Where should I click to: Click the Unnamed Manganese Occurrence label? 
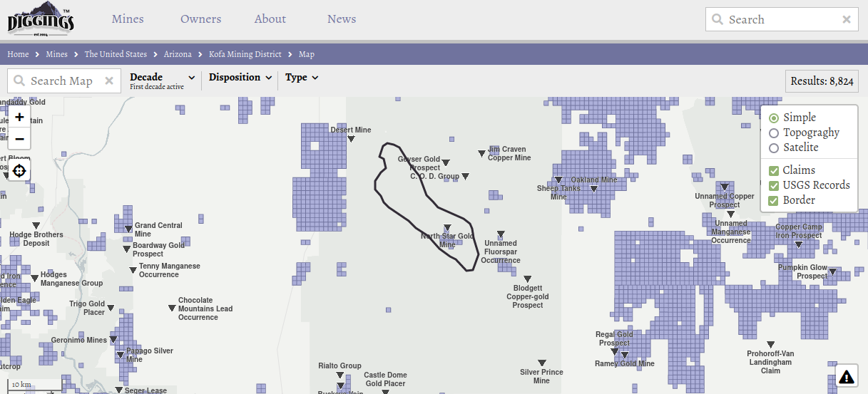tap(731, 232)
